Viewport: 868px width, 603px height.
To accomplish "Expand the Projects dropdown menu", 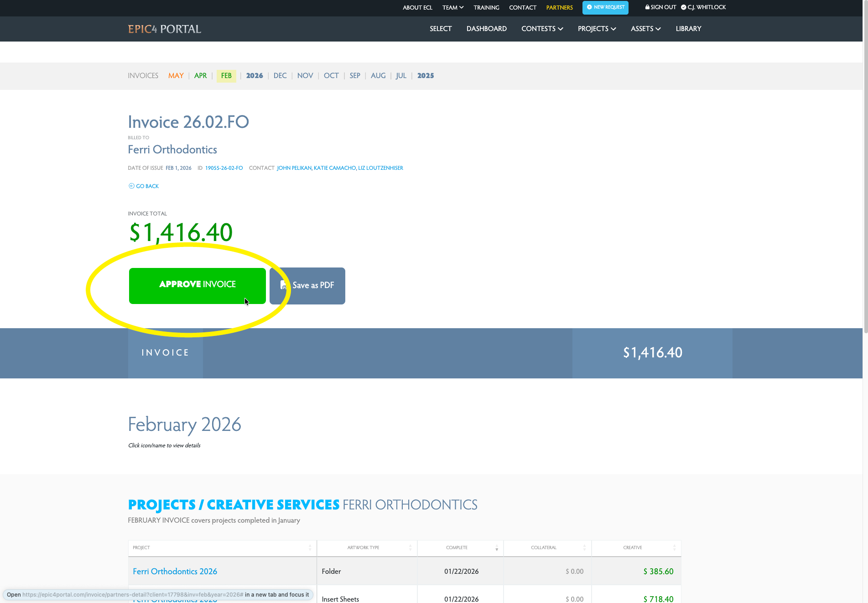I will click(597, 29).
